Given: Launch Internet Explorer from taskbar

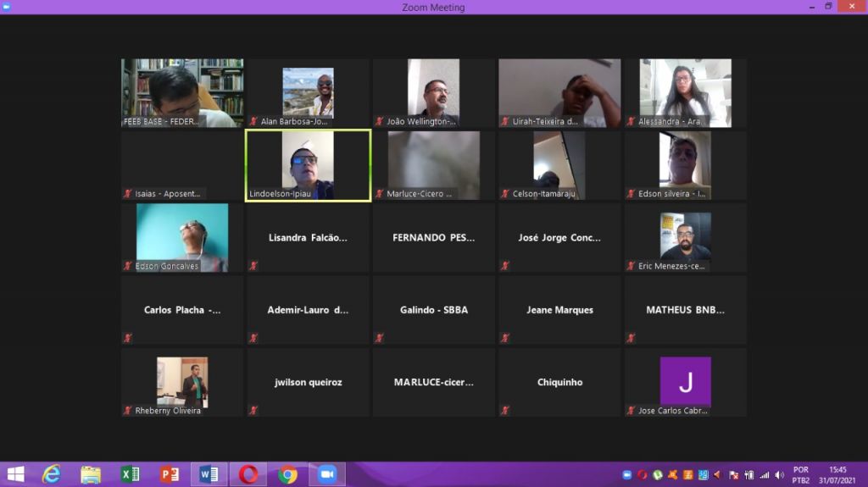Looking at the screenshot, I should [52, 474].
